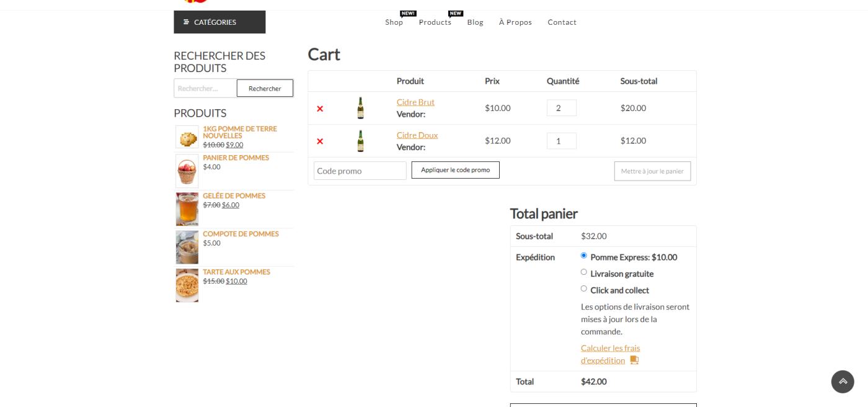Open the Tarte aux Pommes product link
The image size is (868, 407).
coord(236,272)
